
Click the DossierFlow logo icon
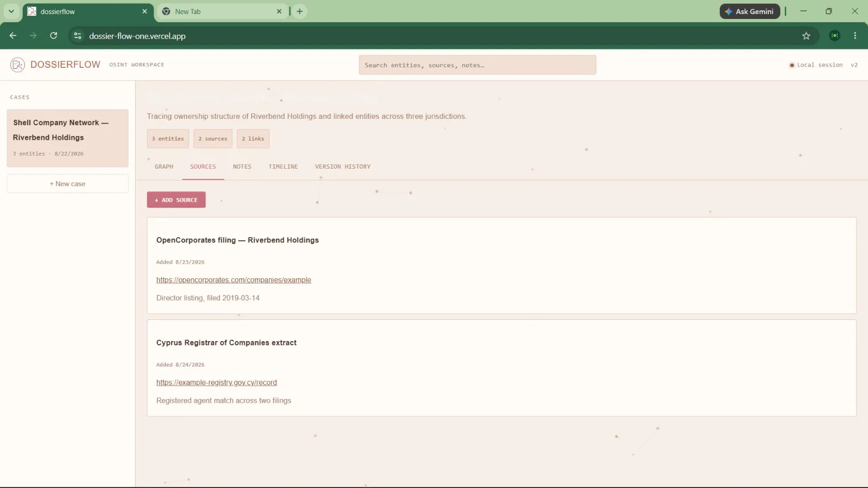(17, 65)
